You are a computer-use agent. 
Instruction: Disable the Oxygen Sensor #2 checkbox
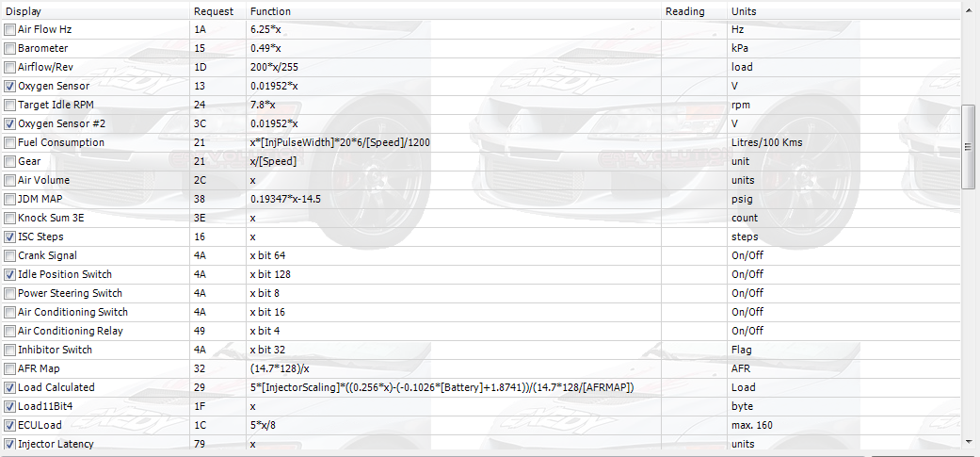point(10,123)
